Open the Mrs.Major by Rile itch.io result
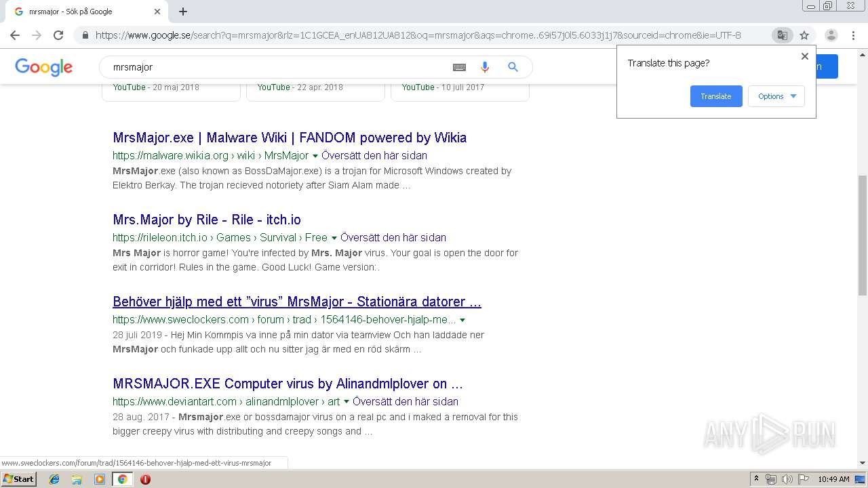Image resolution: width=868 pixels, height=488 pixels. point(207,220)
